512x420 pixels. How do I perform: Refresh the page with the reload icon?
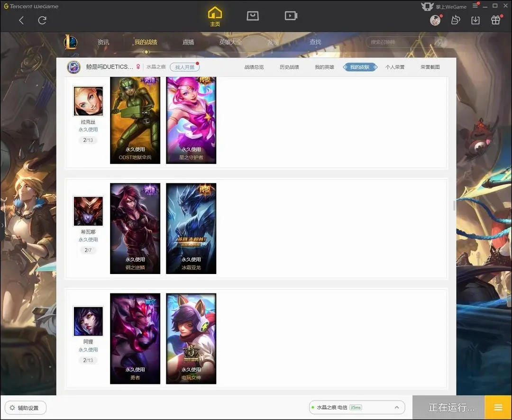(x=42, y=20)
